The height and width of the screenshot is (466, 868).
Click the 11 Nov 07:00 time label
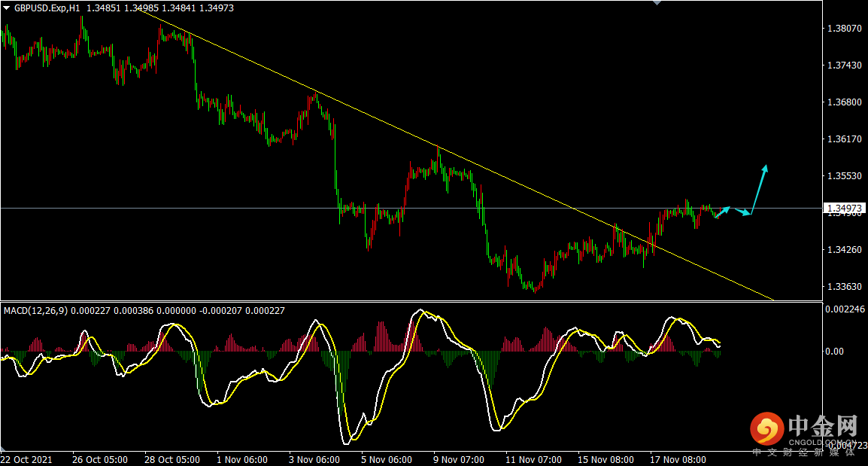(533, 460)
